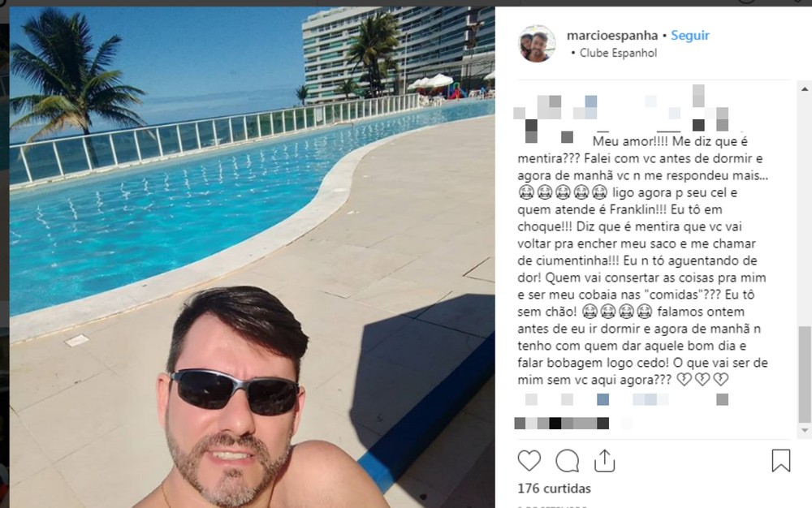812x508 pixels.
Task: Click the dark backdrop left of the photo
Action: [x=5, y=257]
